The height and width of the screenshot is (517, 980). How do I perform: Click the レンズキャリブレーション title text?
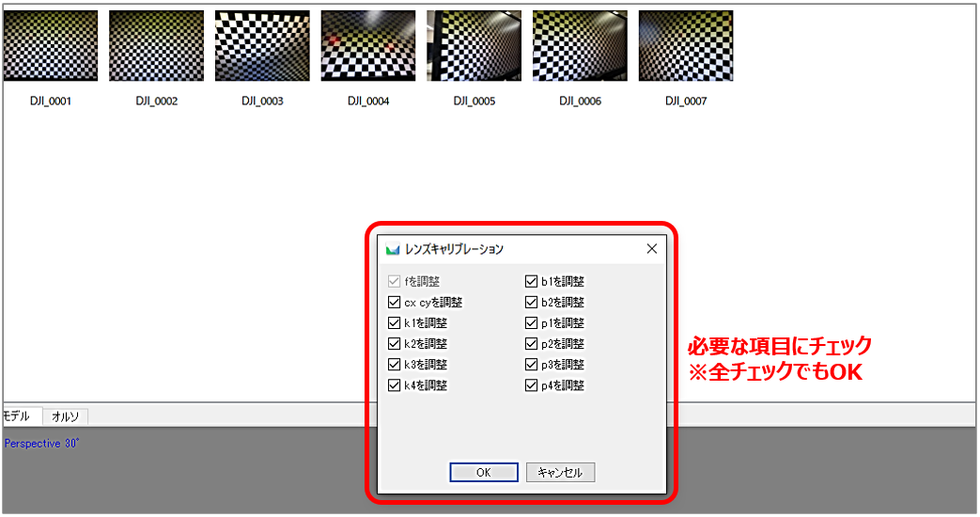(x=454, y=249)
